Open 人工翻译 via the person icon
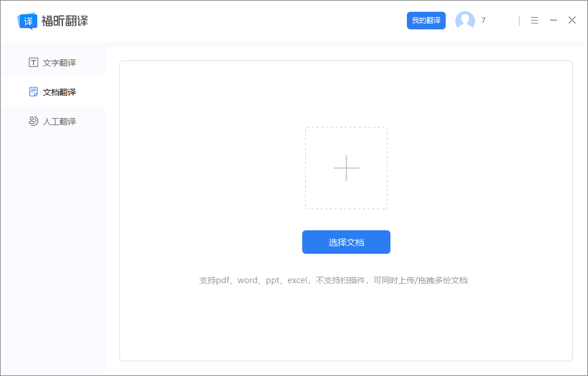Image resolution: width=588 pixels, height=376 pixels. (x=34, y=121)
